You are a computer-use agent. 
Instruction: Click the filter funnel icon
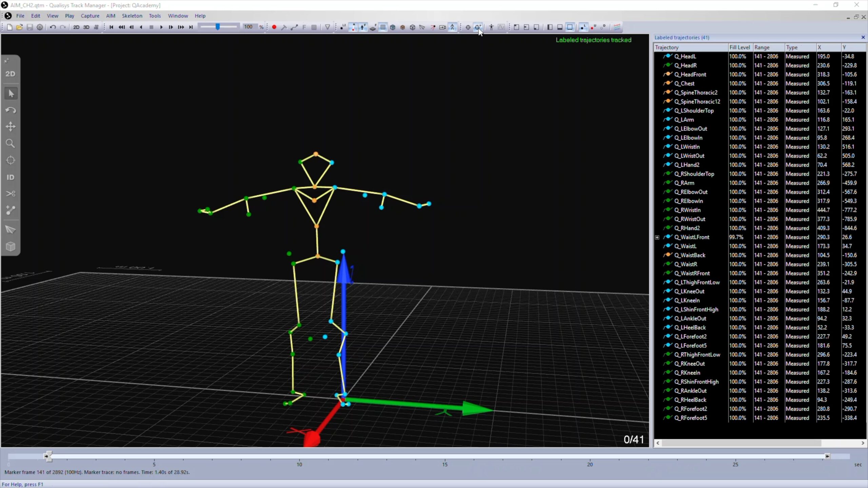click(328, 27)
